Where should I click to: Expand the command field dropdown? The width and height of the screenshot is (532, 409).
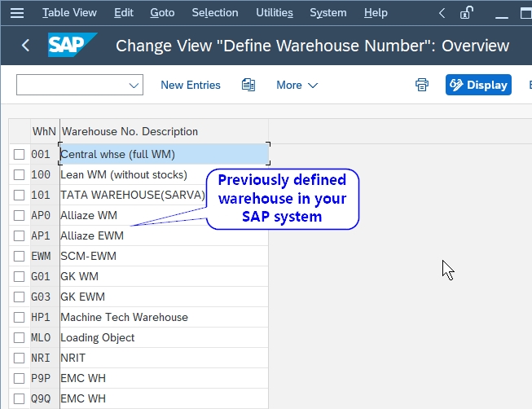[x=134, y=86]
